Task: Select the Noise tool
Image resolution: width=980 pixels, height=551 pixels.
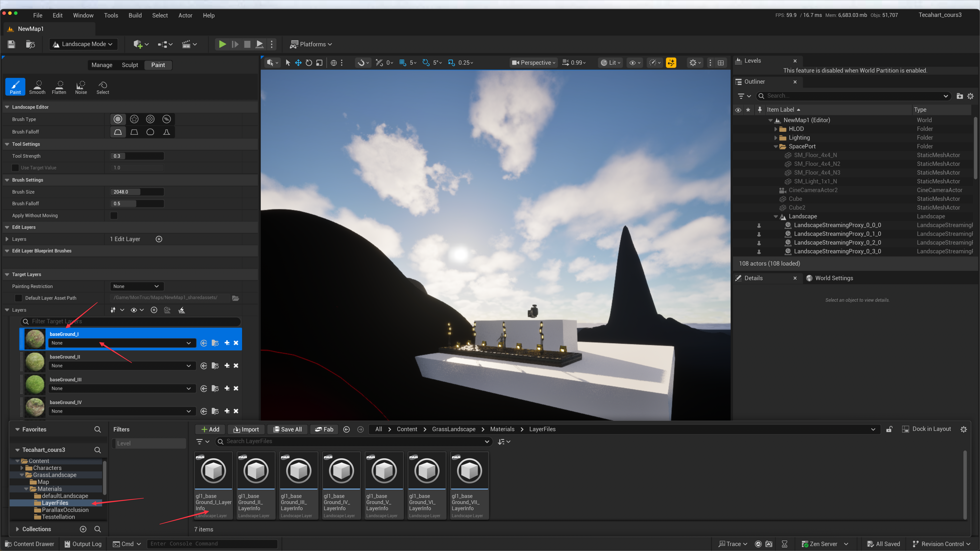Action: [81, 87]
